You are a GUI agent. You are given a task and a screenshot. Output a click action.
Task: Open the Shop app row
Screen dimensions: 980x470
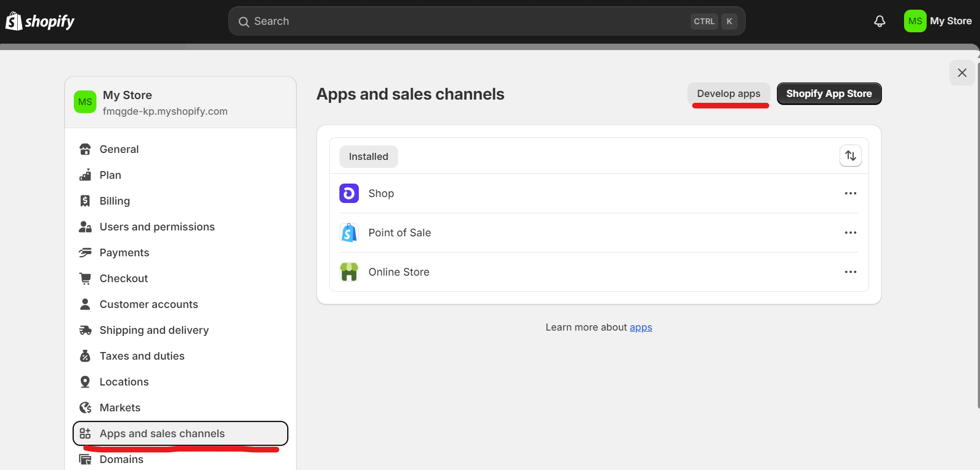(x=599, y=193)
